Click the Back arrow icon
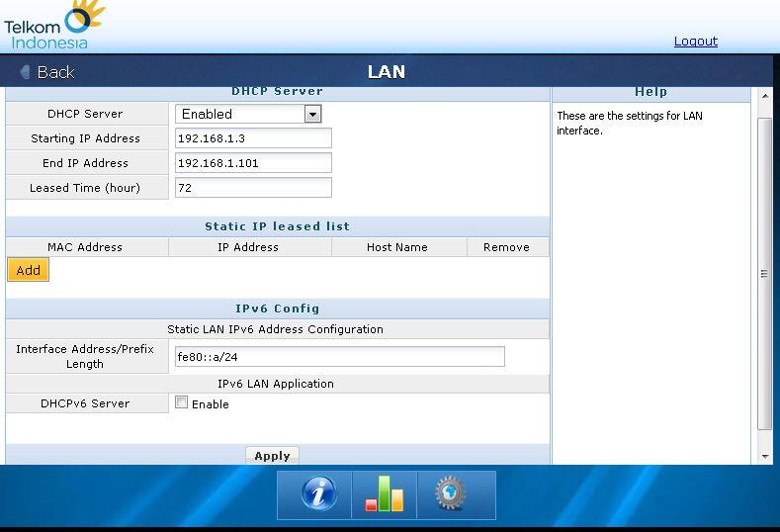The width and height of the screenshot is (780, 532). tap(25, 72)
